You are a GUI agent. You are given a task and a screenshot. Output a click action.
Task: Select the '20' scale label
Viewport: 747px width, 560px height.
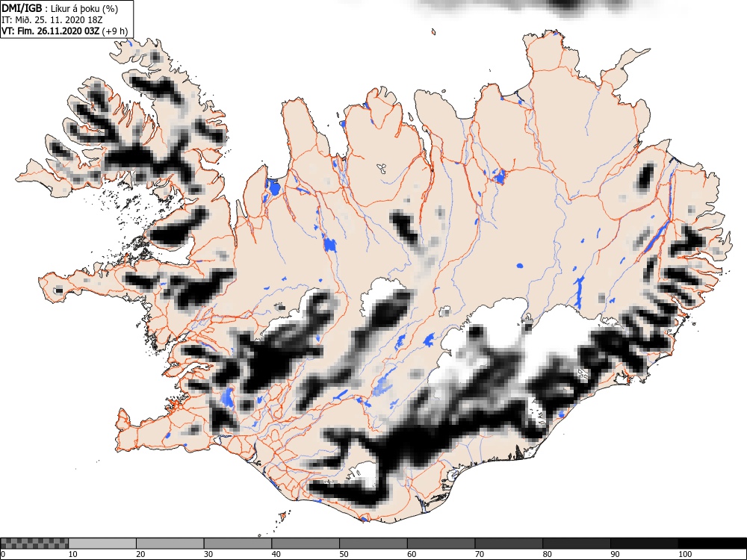pyautogui.click(x=140, y=554)
